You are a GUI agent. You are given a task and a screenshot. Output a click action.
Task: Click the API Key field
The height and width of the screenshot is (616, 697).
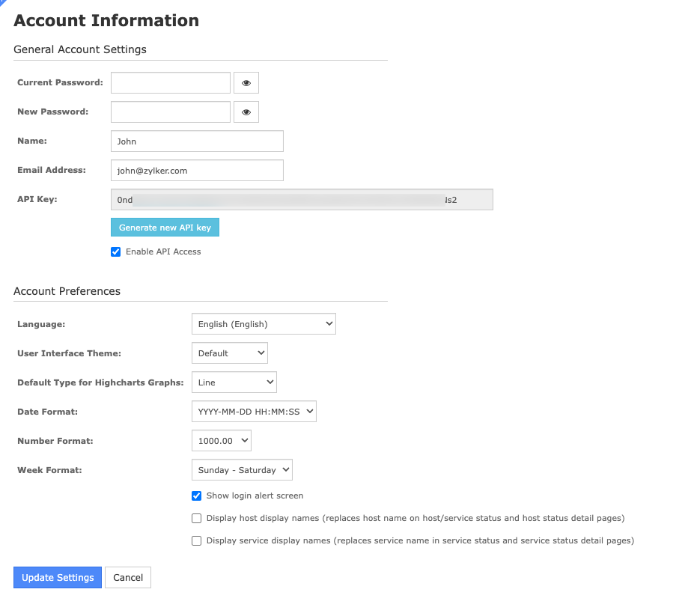tap(302, 200)
